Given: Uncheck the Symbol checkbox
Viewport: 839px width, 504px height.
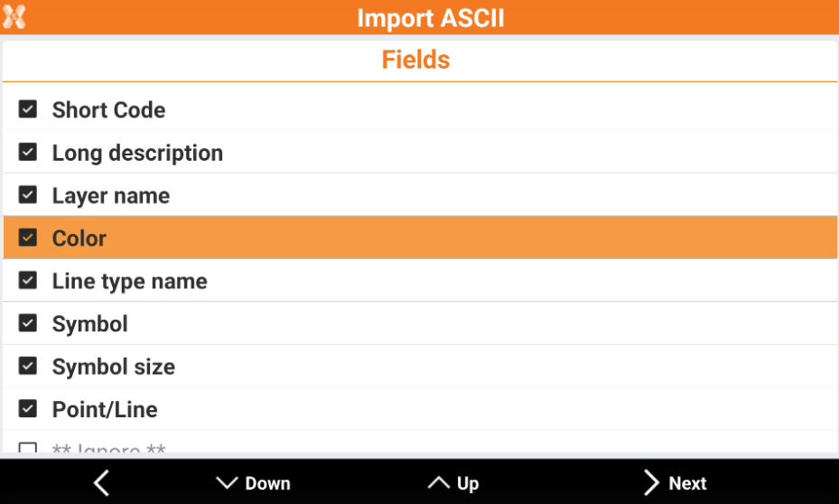Looking at the screenshot, I should (x=28, y=323).
